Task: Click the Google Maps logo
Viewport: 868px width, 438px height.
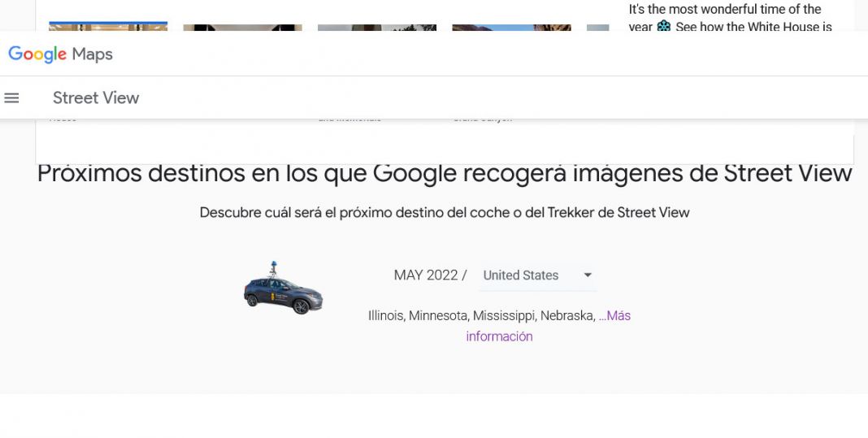Action: click(x=61, y=54)
